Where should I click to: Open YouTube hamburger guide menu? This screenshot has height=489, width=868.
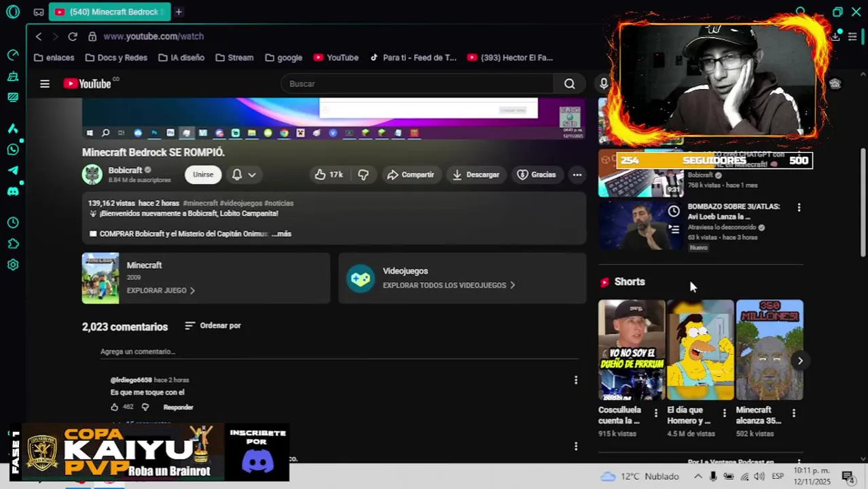(45, 84)
